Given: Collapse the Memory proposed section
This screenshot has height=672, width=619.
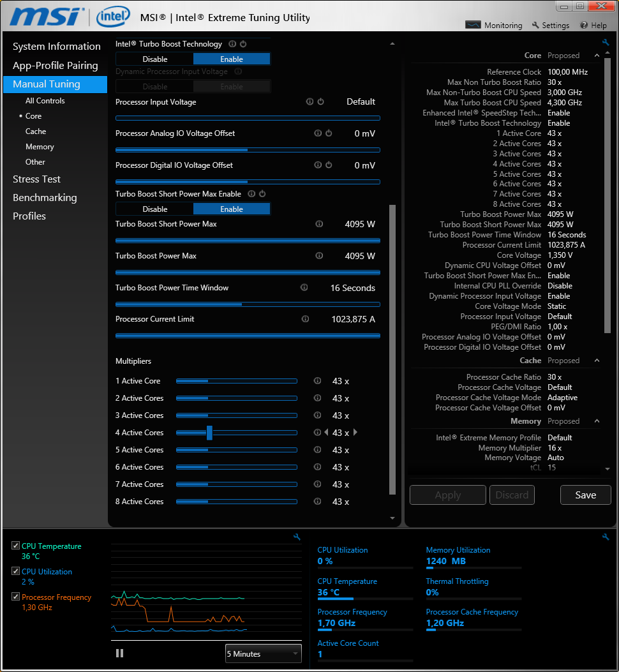Looking at the screenshot, I should coord(597,421).
